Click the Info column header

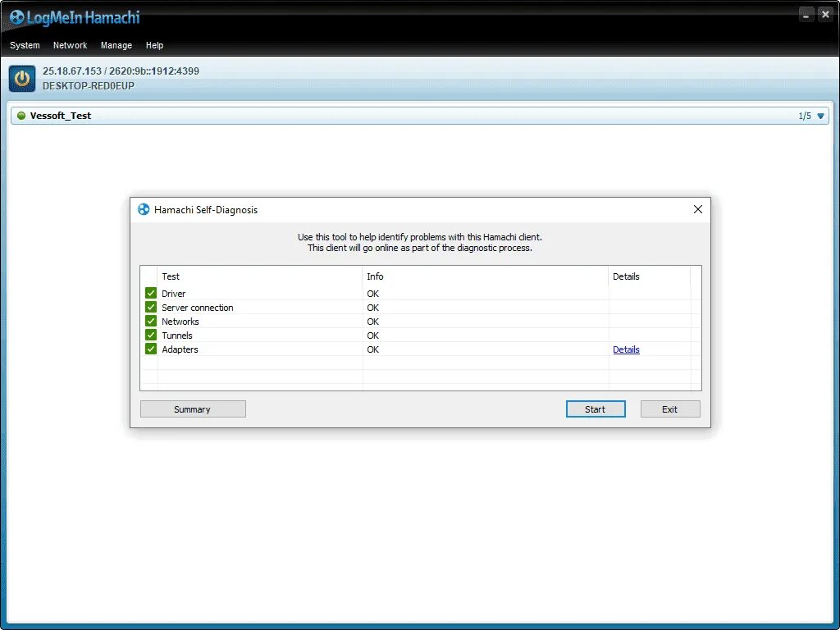(486, 276)
